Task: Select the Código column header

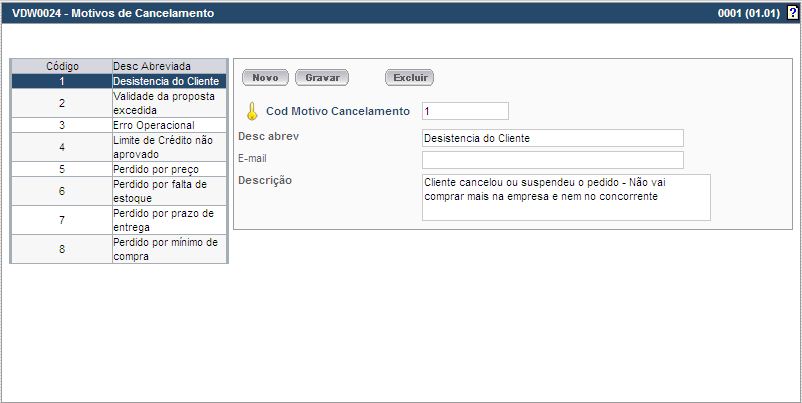Action: [62, 66]
